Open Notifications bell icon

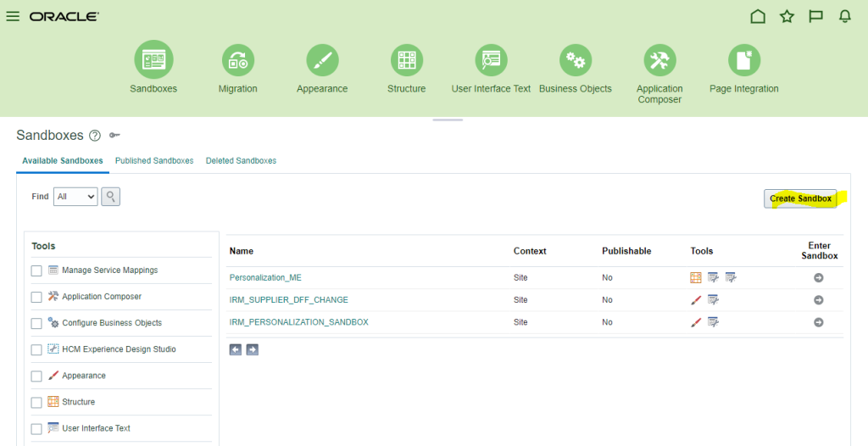pos(845,17)
